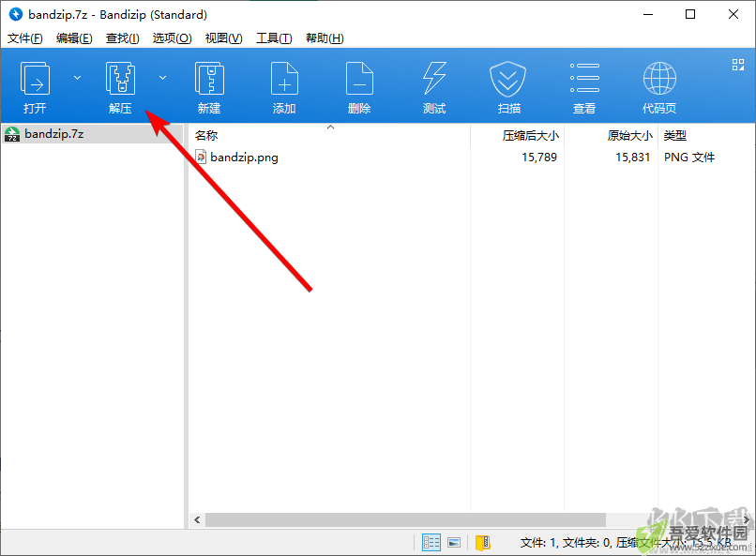Click the bandzip.png file type icon

click(x=201, y=158)
